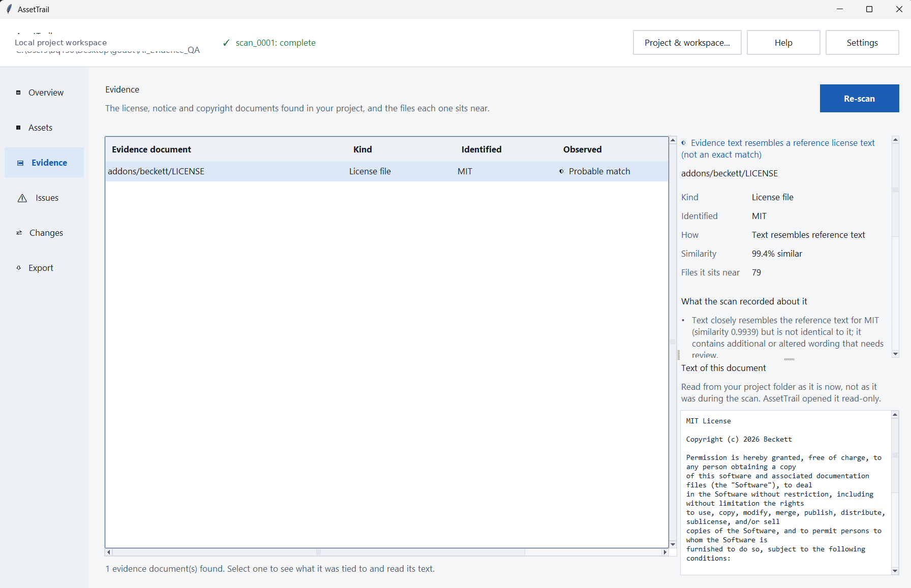Click the scan_0001: complete status text

(276, 43)
